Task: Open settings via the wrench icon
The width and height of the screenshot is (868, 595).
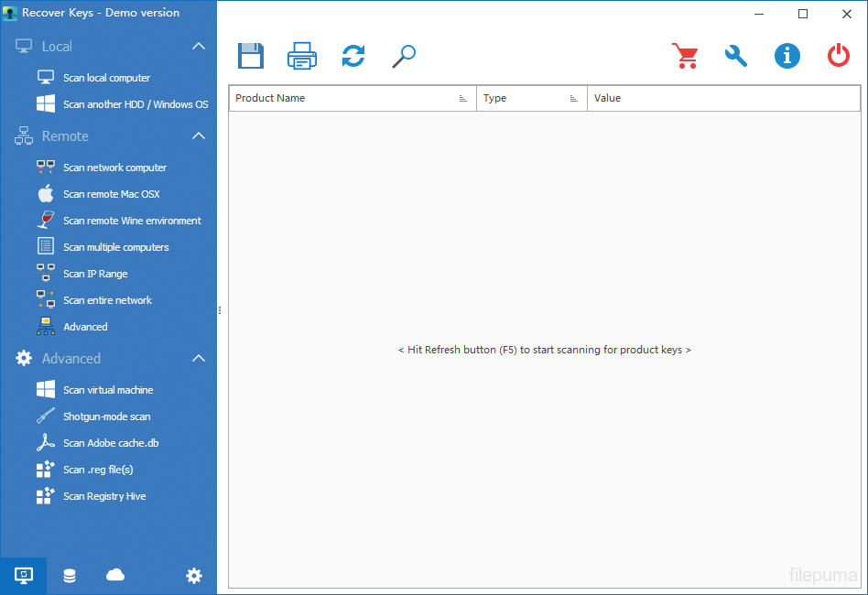Action: click(736, 56)
